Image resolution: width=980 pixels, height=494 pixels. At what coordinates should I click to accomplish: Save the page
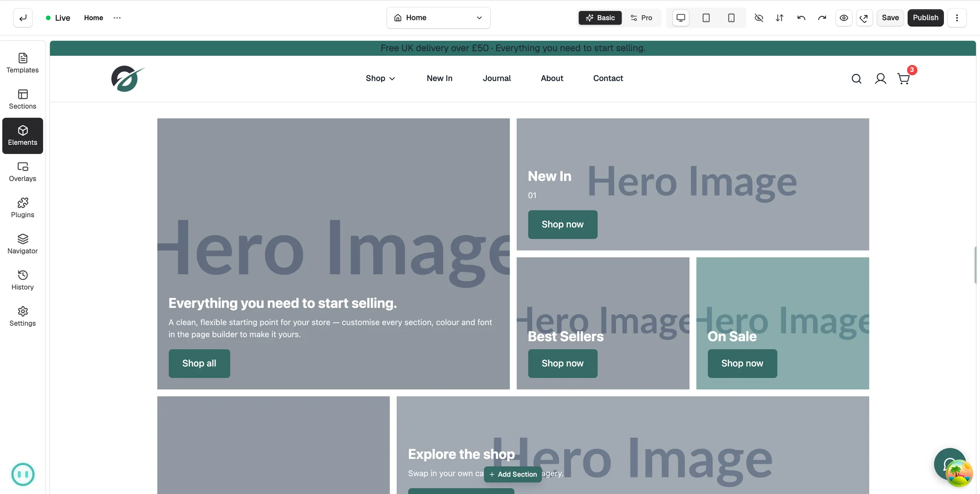(890, 18)
